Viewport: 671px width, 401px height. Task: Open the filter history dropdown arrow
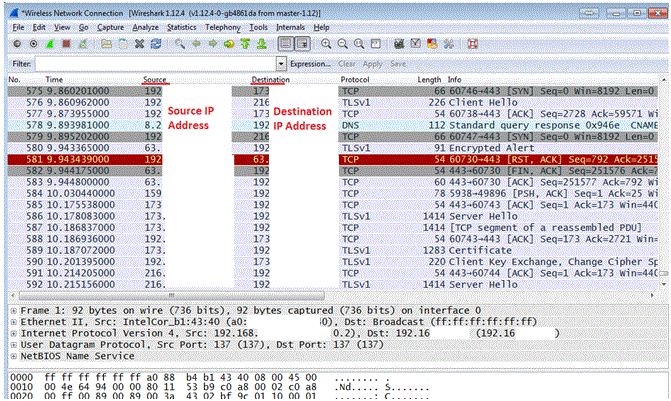click(x=281, y=64)
